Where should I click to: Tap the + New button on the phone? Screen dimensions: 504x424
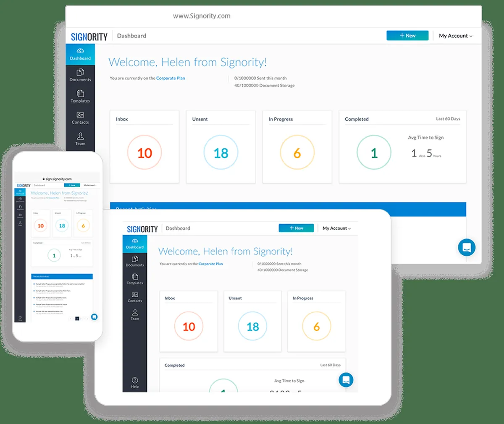click(x=72, y=185)
